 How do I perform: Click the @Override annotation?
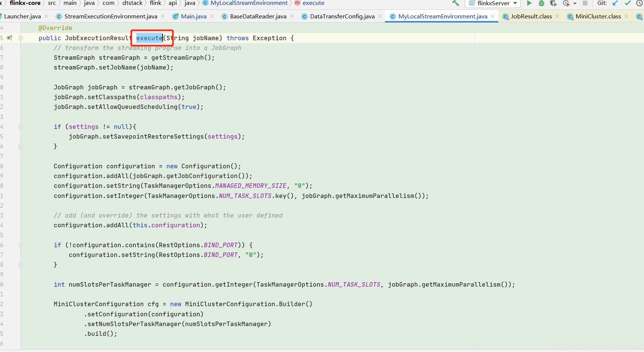coord(55,28)
